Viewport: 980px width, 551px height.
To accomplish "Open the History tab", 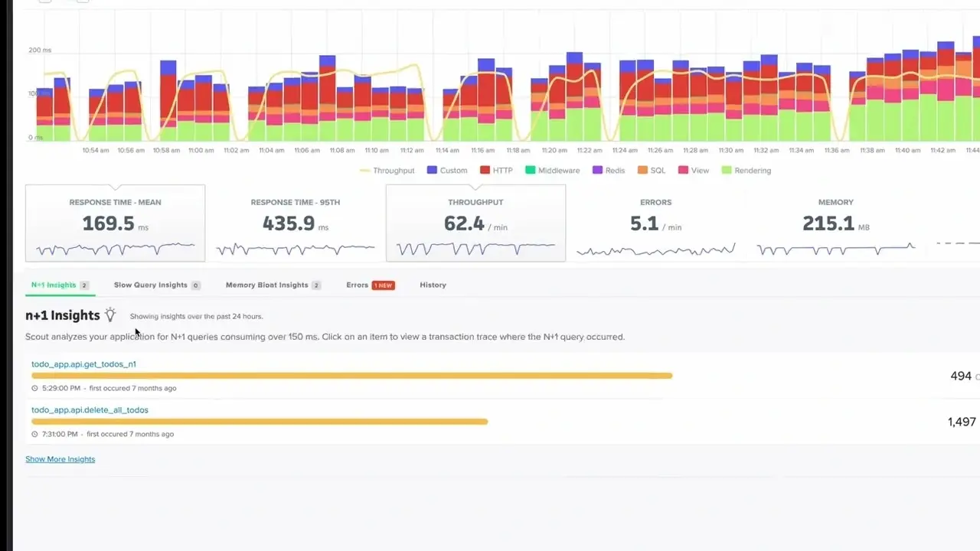I will [x=433, y=285].
